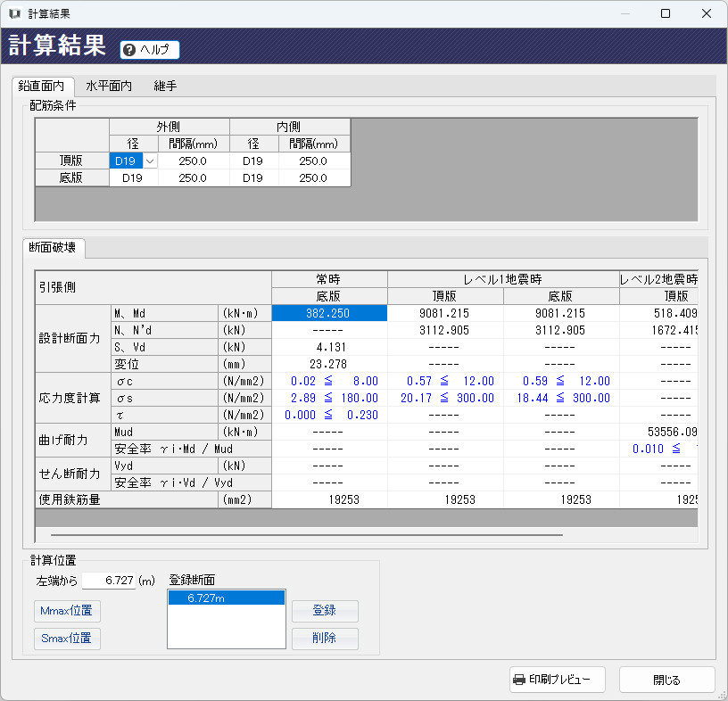Screen dimensions: 728x701
Task: Click the σs value 20.17 ≦ 300.00
Action: pos(445,398)
